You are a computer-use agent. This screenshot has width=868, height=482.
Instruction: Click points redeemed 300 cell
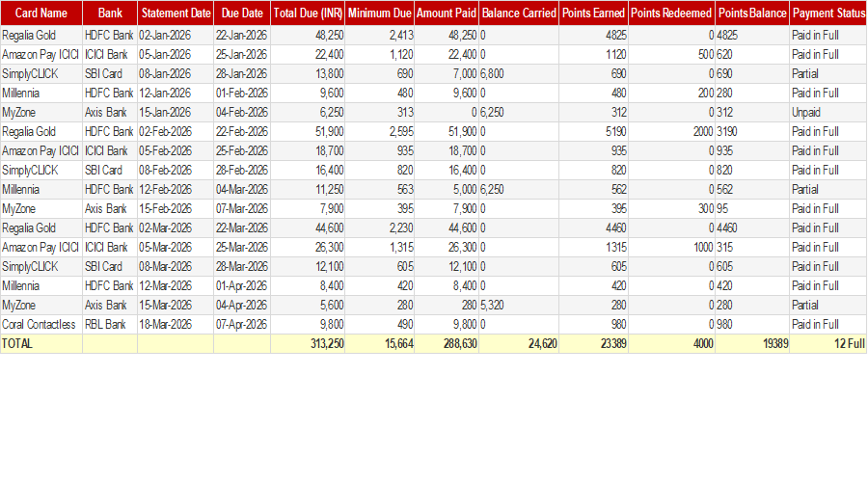pos(671,208)
